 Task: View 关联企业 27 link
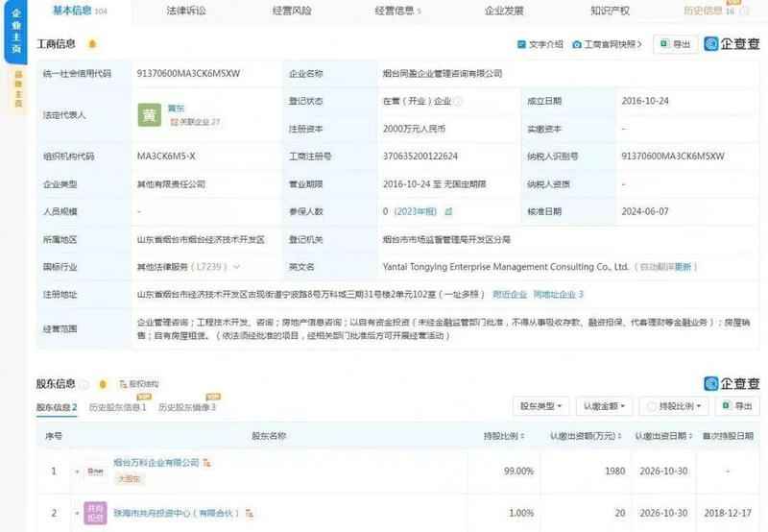click(195, 122)
